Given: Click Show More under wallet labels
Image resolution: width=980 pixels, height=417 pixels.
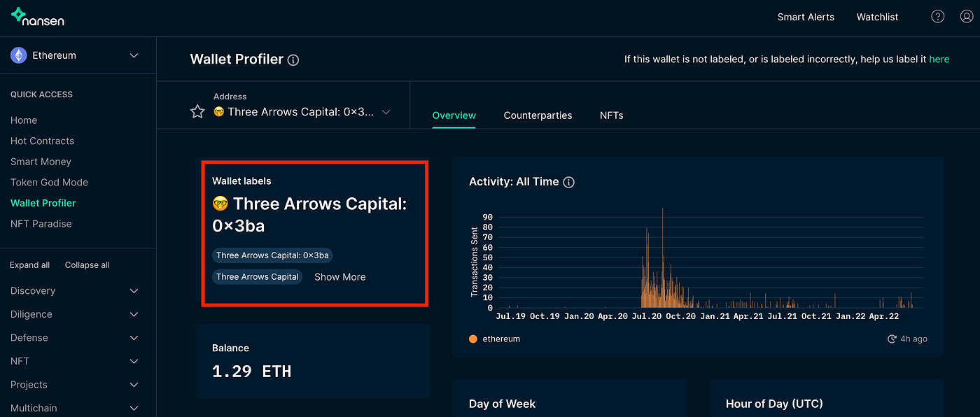Looking at the screenshot, I should pyautogui.click(x=339, y=277).
